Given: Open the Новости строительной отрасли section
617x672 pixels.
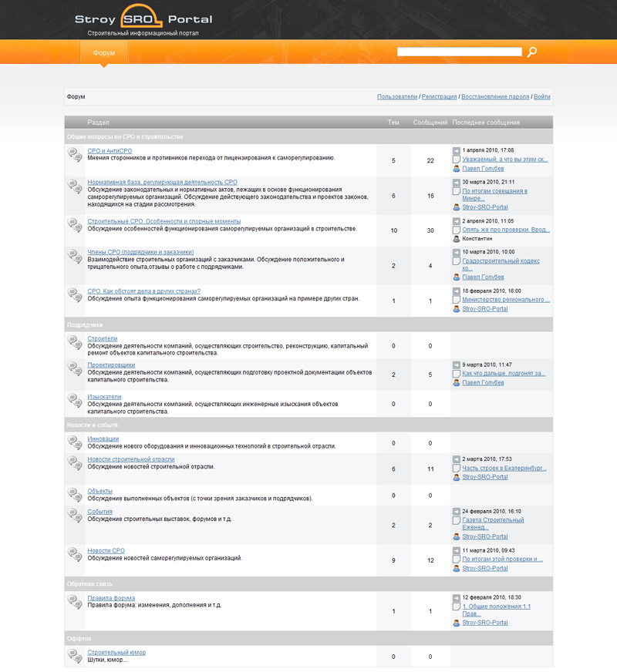Looking at the screenshot, I should pos(131,459).
